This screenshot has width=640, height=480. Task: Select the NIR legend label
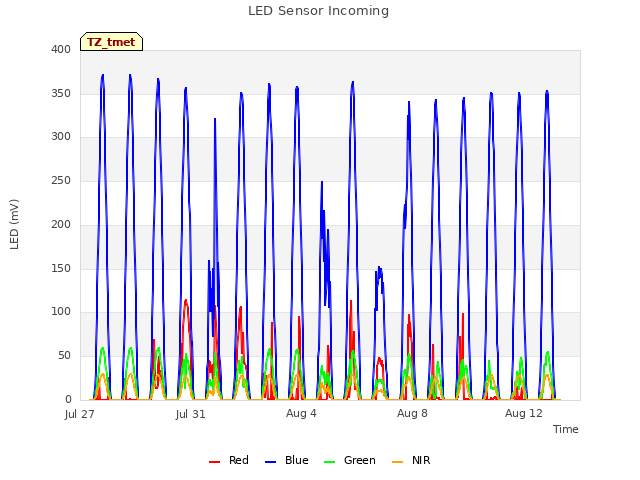[421, 460]
